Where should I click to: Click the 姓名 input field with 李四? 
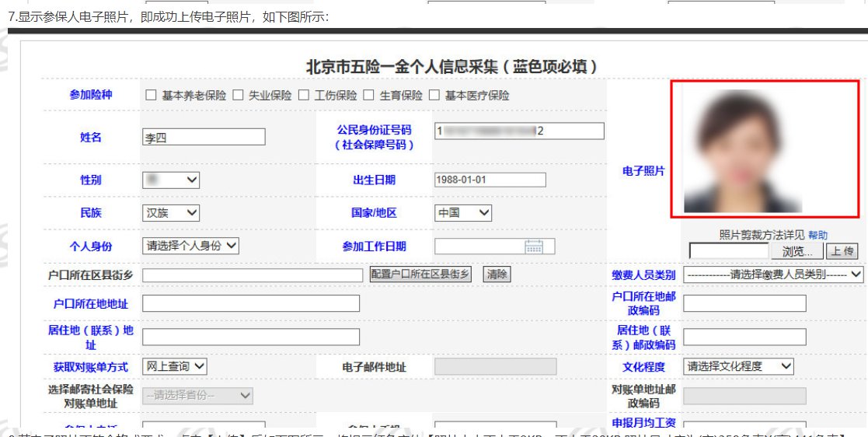pyautogui.click(x=204, y=138)
